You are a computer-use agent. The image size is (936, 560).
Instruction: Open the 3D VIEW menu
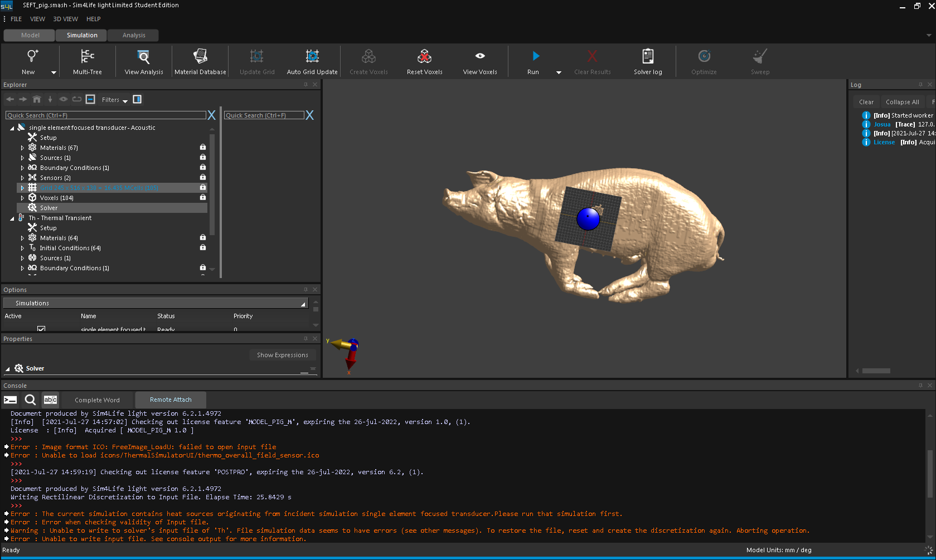pos(65,19)
